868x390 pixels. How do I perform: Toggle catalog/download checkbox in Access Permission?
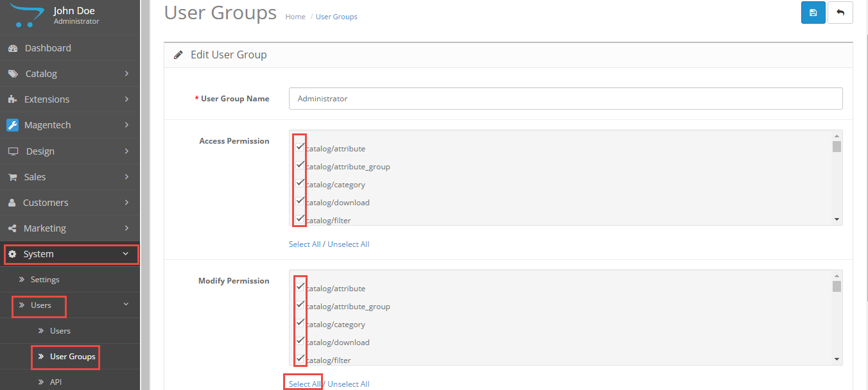pos(300,201)
